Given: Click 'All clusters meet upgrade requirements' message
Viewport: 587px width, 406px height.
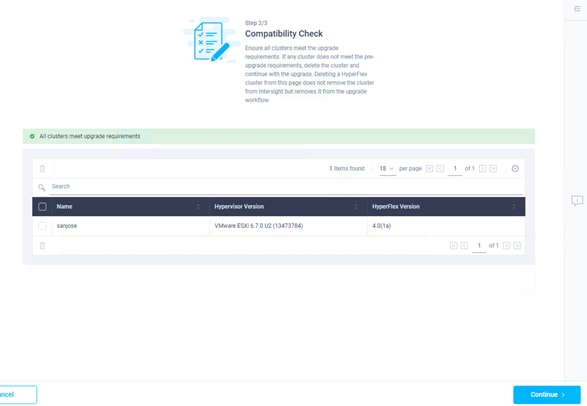Looking at the screenshot, I should point(90,136).
